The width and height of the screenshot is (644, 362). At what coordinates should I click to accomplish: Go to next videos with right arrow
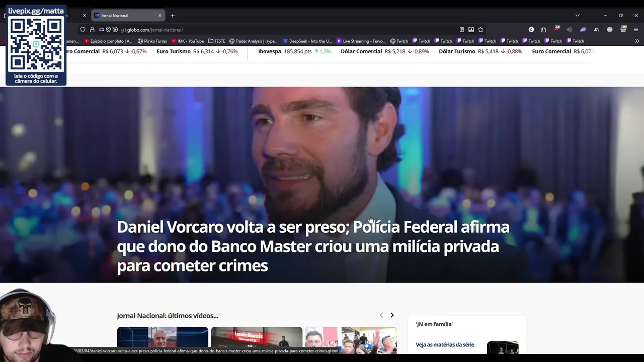tap(392, 315)
